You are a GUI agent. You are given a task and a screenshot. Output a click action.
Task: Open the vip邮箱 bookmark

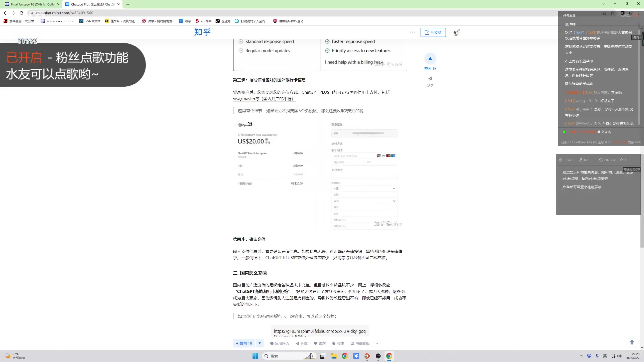tap(203, 21)
